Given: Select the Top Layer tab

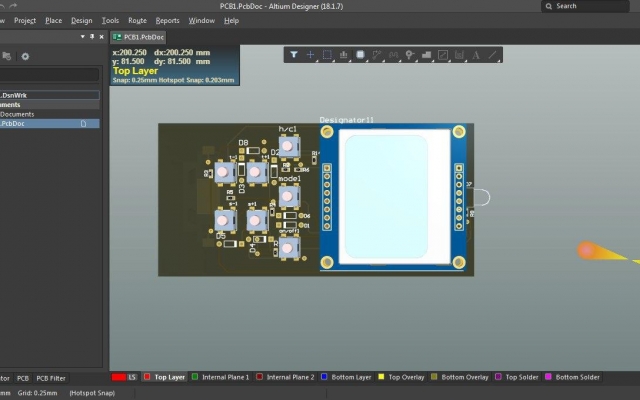Looking at the screenshot, I should coord(165,377).
